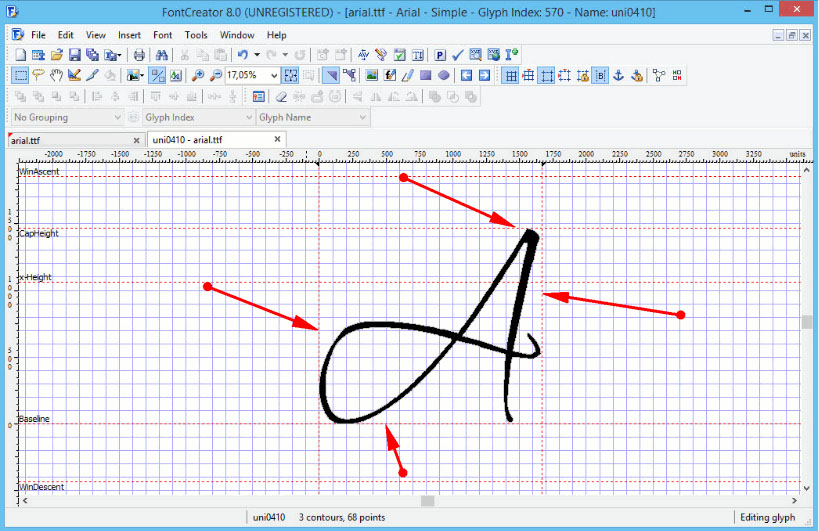Open the Edit menu
The image size is (819, 531).
(65, 35)
